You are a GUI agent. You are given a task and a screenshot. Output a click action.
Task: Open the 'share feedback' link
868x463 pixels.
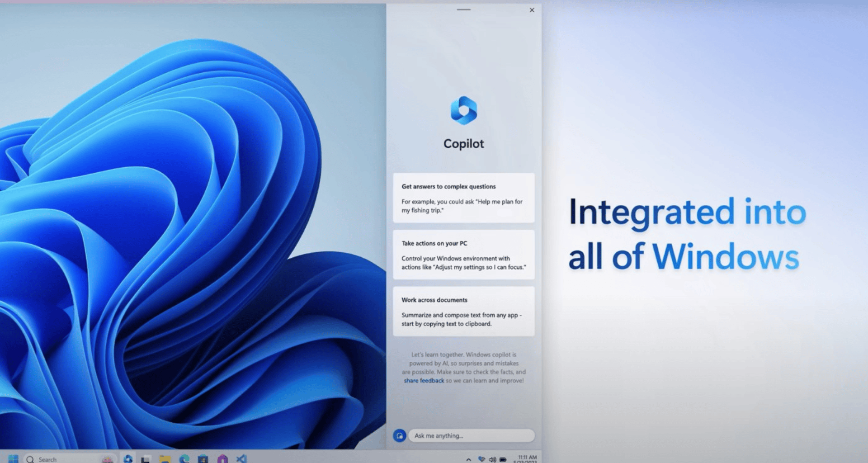point(424,381)
